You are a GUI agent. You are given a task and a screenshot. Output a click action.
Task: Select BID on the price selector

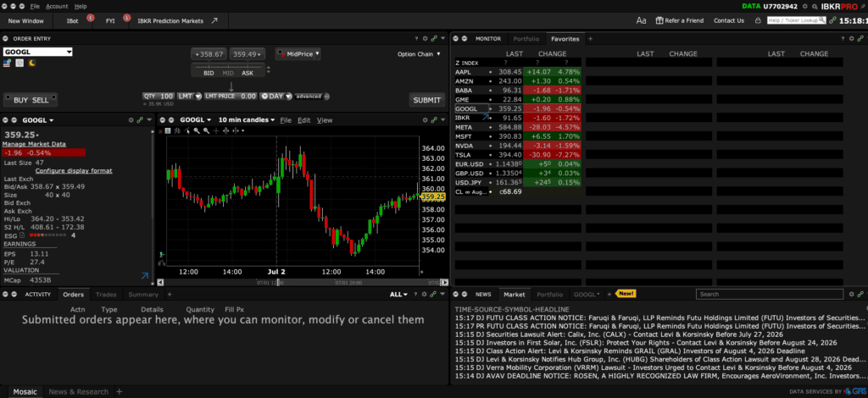point(209,73)
